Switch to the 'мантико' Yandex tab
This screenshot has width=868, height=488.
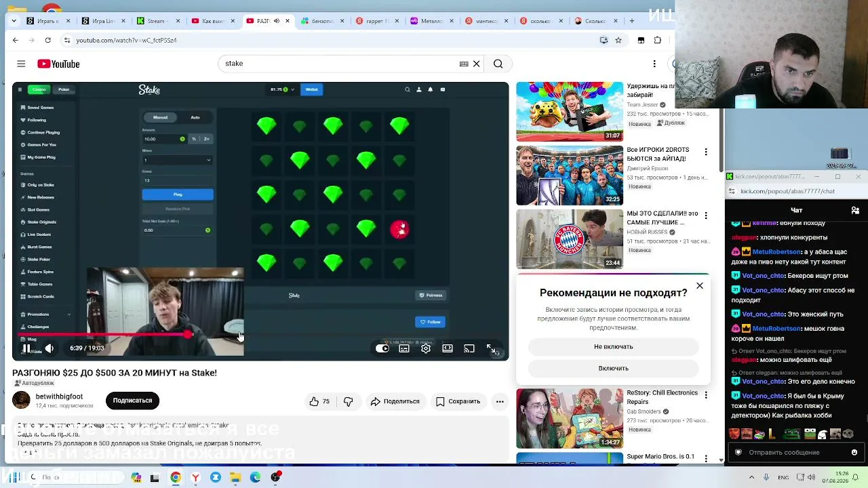(486, 21)
